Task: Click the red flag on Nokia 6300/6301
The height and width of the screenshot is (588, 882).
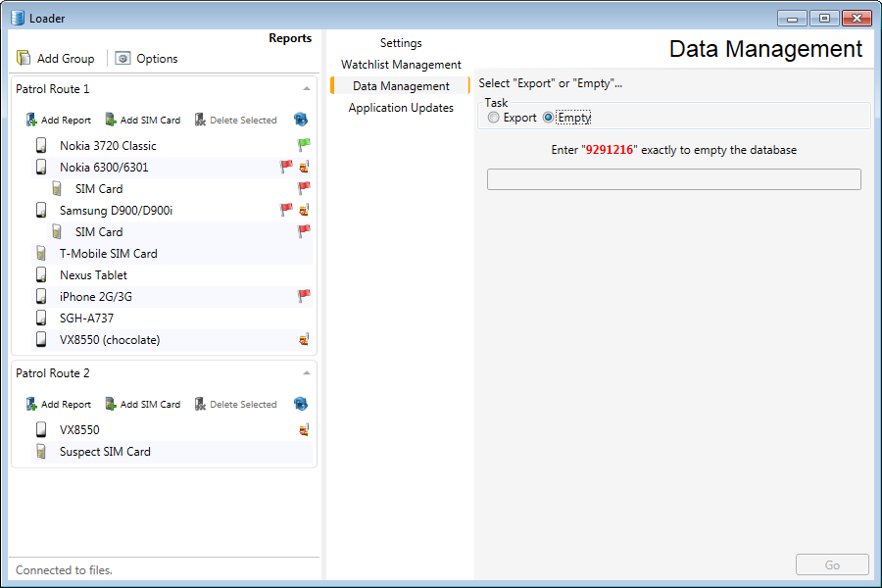Action: pyautogui.click(x=286, y=166)
